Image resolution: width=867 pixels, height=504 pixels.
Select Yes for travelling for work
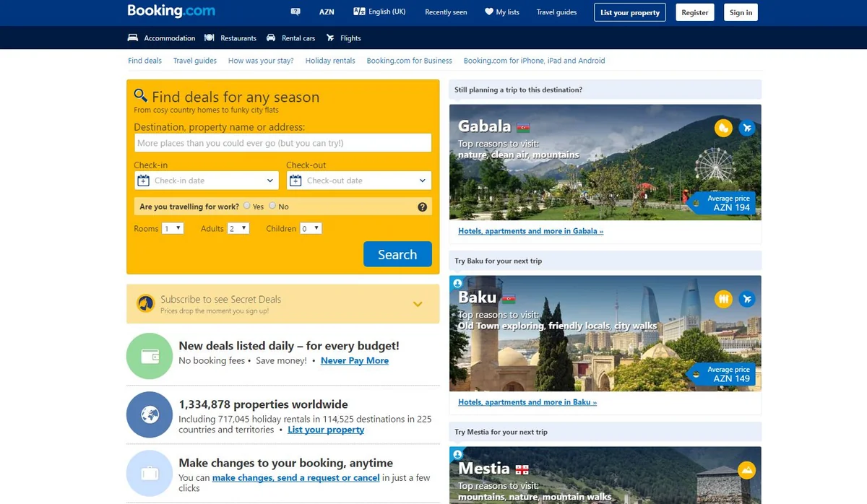click(x=247, y=206)
